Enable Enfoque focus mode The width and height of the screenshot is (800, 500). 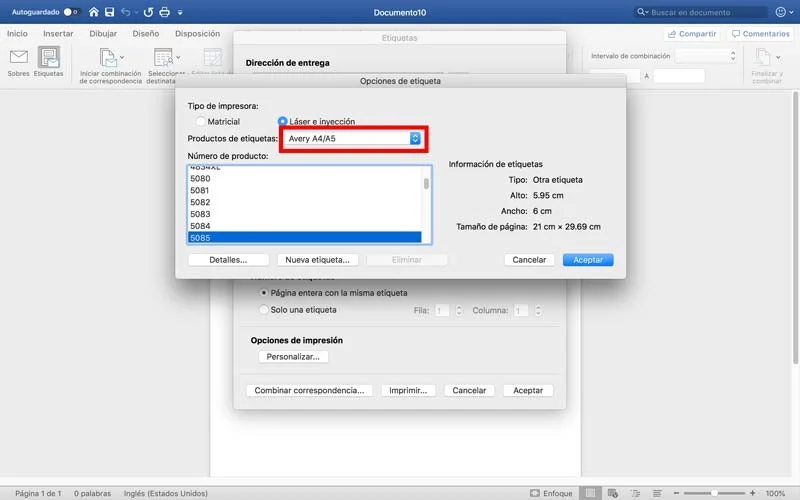[551, 493]
